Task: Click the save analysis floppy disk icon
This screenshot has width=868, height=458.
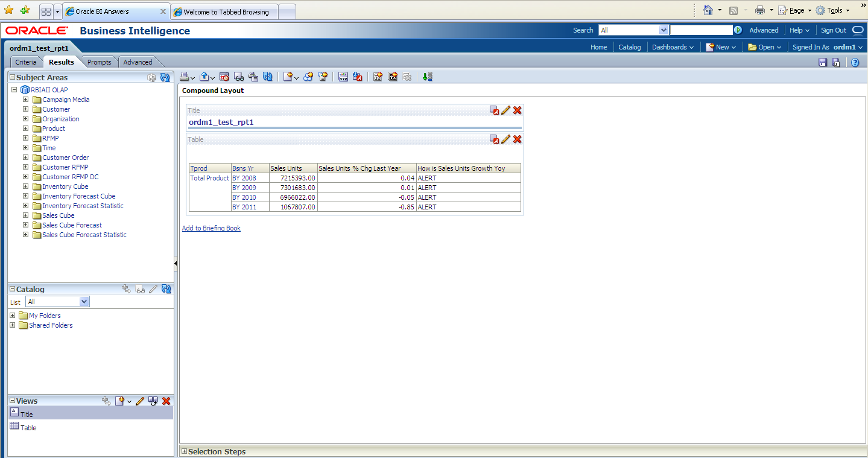Action: pyautogui.click(x=823, y=62)
